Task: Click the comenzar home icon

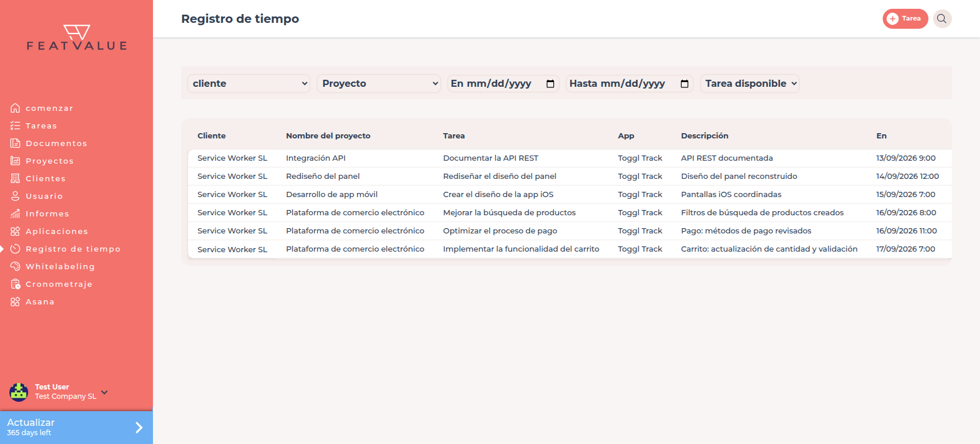Action: (x=15, y=108)
